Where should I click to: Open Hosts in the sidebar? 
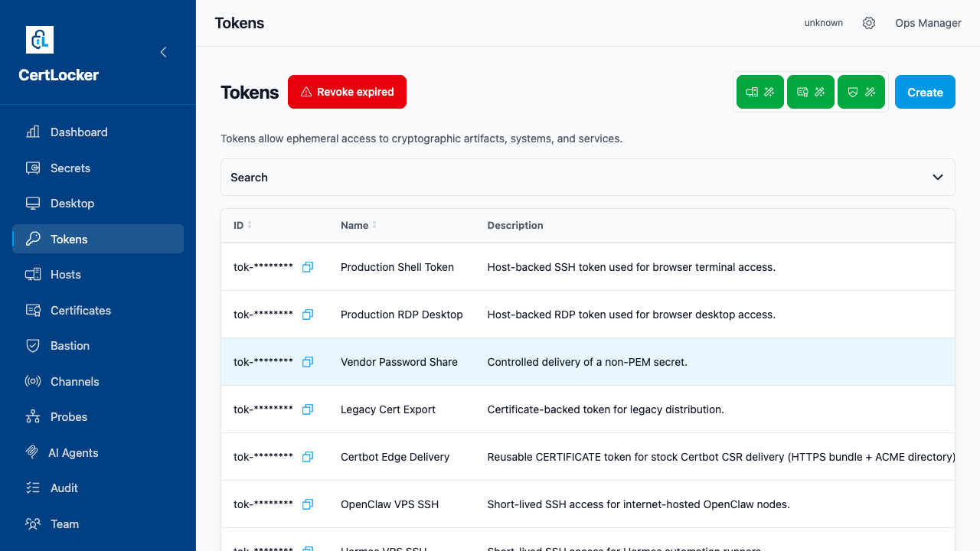pyautogui.click(x=98, y=275)
